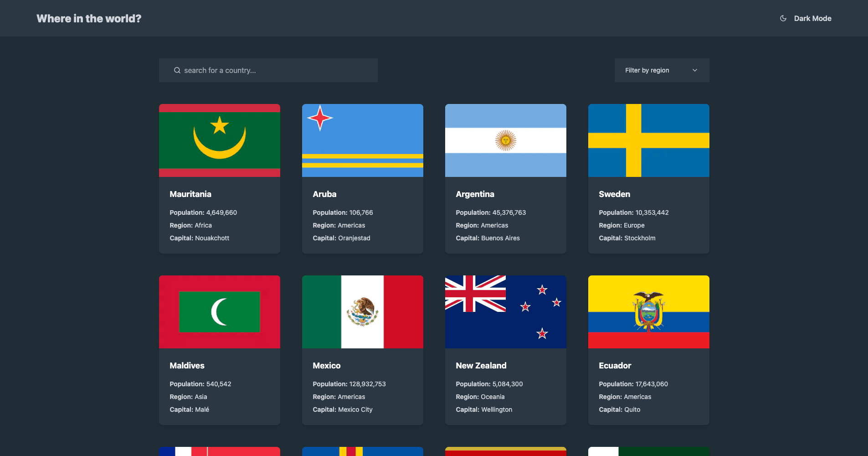
Task: Open the Aruba flag image
Action: (363, 140)
